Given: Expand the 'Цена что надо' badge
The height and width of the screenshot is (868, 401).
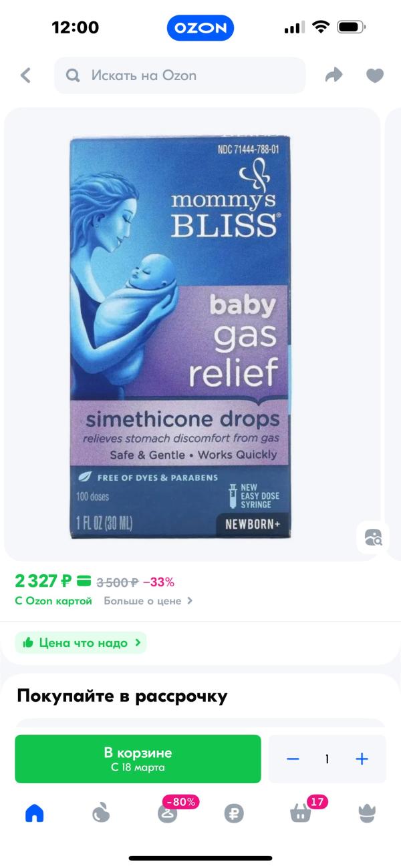Looking at the screenshot, I should point(81,643).
